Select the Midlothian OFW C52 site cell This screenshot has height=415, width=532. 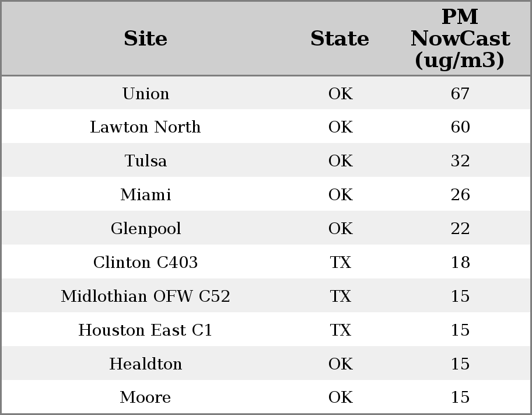click(146, 296)
